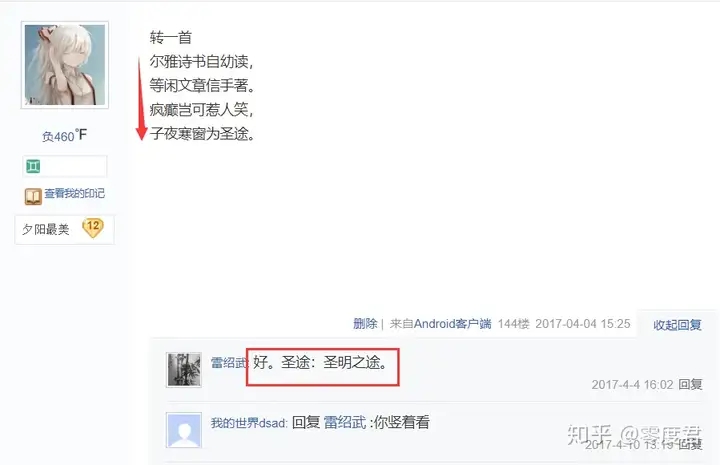Screen dimensions: 720x465
Task: Open the Android客户端 link
Action: pyautogui.click(x=452, y=324)
